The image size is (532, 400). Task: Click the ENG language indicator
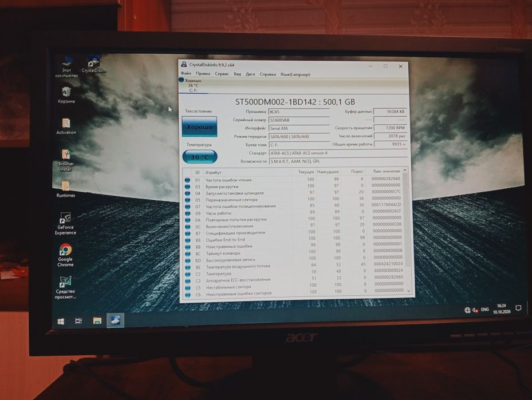485,310
